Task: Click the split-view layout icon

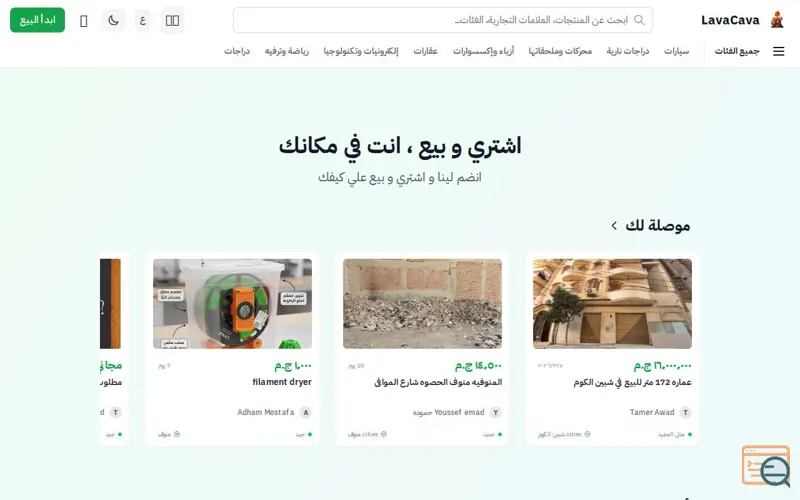Action: [x=172, y=20]
